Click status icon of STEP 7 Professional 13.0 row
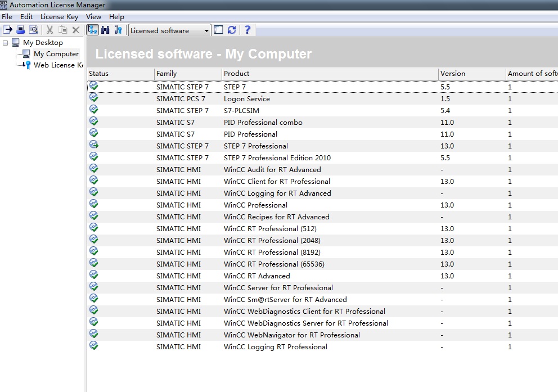This screenshot has height=392, width=558. pyautogui.click(x=93, y=145)
